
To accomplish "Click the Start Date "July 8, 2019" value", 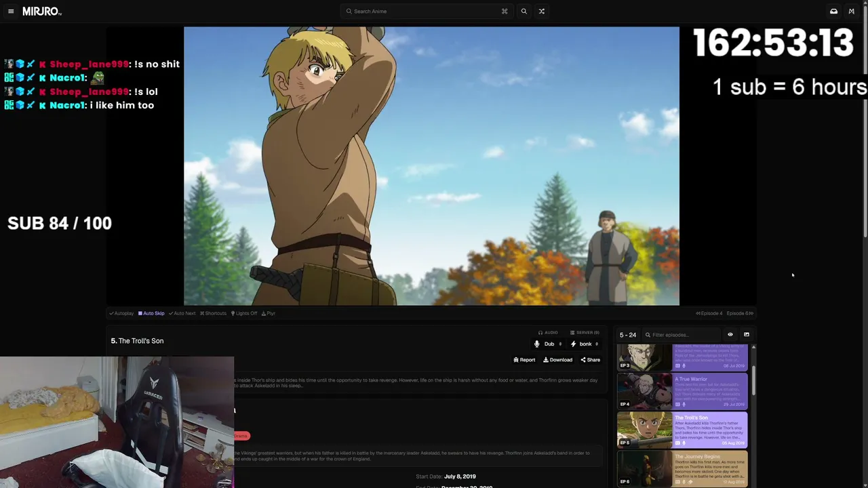I will pyautogui.click(x=460, y=476).
